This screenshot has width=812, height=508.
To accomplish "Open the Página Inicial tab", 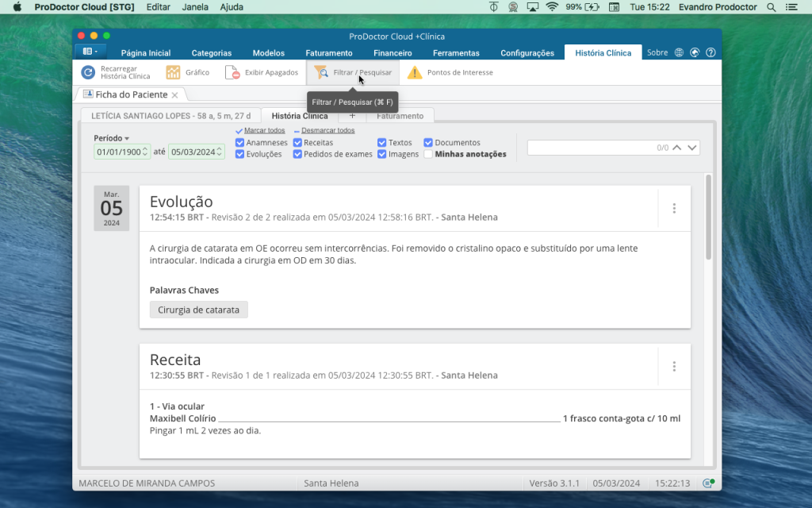I will point(146,53).
